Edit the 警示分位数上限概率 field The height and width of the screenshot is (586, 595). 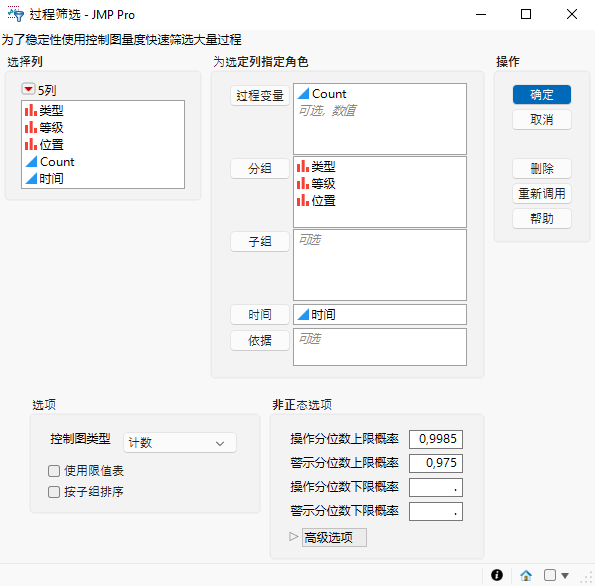pos(436,463)
